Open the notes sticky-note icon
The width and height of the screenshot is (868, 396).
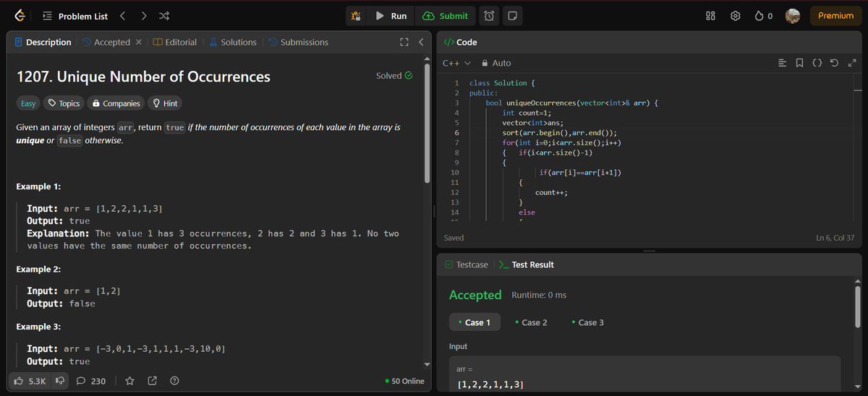(511, 16)
